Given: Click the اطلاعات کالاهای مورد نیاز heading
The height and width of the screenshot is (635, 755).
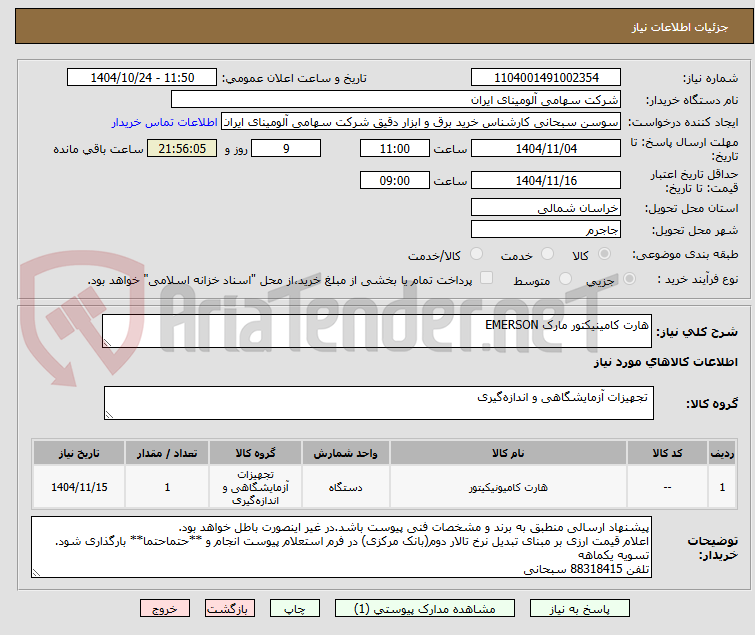Looking at the screenshot, I should tap(665, 362).
